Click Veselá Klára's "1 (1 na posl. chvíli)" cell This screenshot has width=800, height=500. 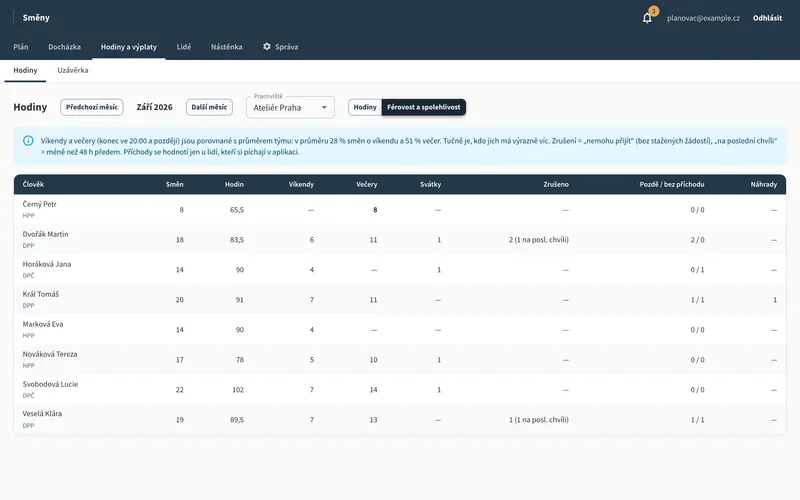tap(539, 420)
